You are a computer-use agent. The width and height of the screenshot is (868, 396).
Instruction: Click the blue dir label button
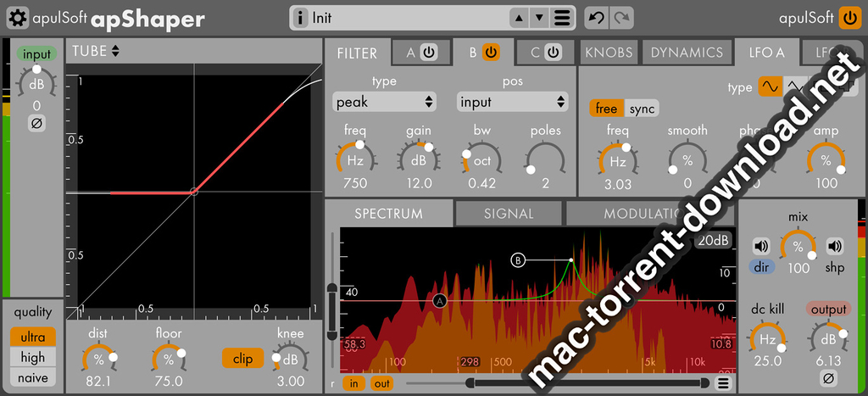tap(762, 267)
